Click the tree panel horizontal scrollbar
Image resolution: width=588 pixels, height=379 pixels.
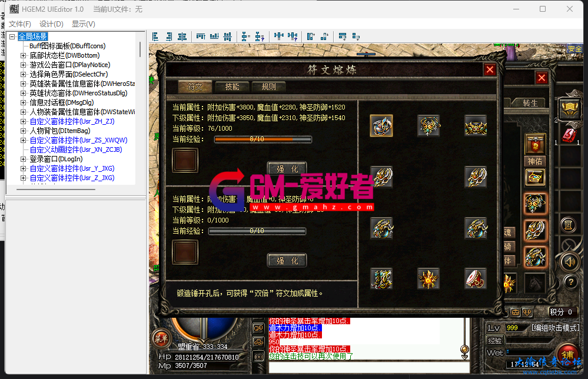tap(56, 189)
